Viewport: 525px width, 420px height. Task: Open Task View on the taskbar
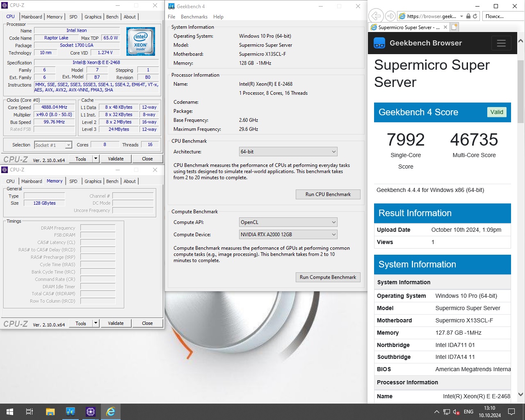click(x=30, y=412)
